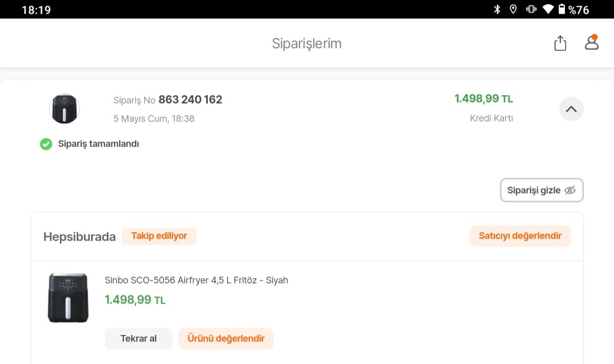Open the Sinbo airfryer product thumbnail

[x=68, y=298]
